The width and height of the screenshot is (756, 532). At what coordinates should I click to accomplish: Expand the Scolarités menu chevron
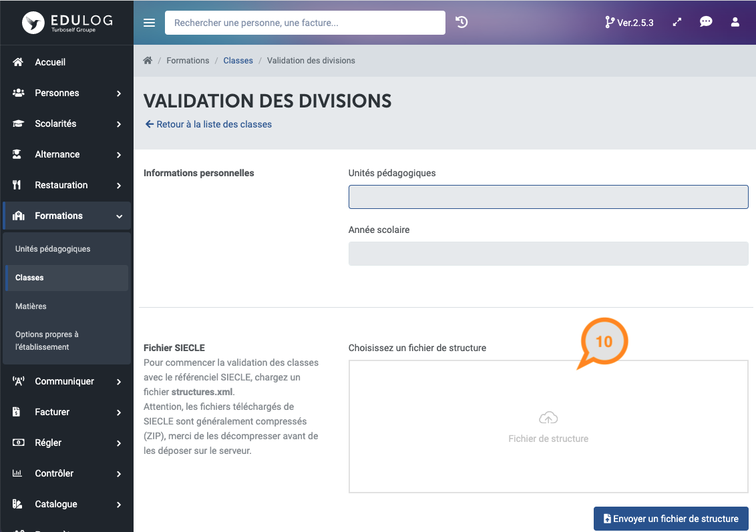click(119, 124)
